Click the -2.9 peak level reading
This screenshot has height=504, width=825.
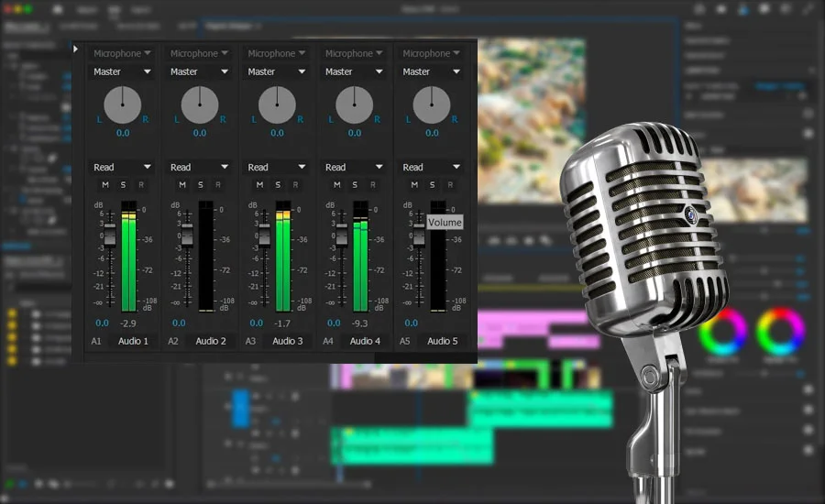(x=127, y=323)
